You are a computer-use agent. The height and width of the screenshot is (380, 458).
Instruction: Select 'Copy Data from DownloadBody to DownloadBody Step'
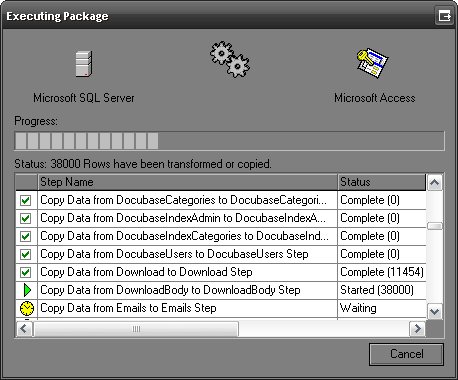(221, 290)
